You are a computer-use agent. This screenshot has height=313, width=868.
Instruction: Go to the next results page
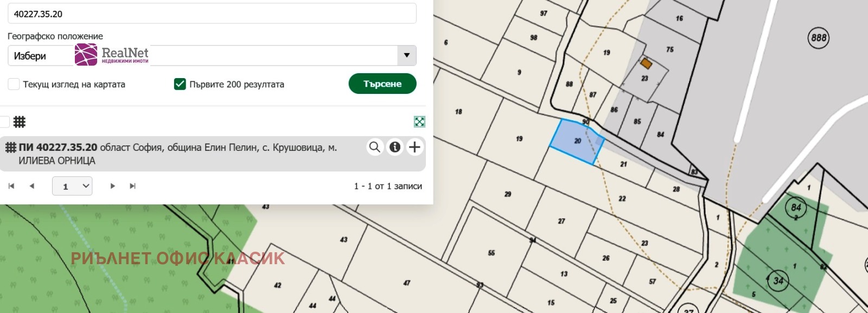click(x=112, y=186)
